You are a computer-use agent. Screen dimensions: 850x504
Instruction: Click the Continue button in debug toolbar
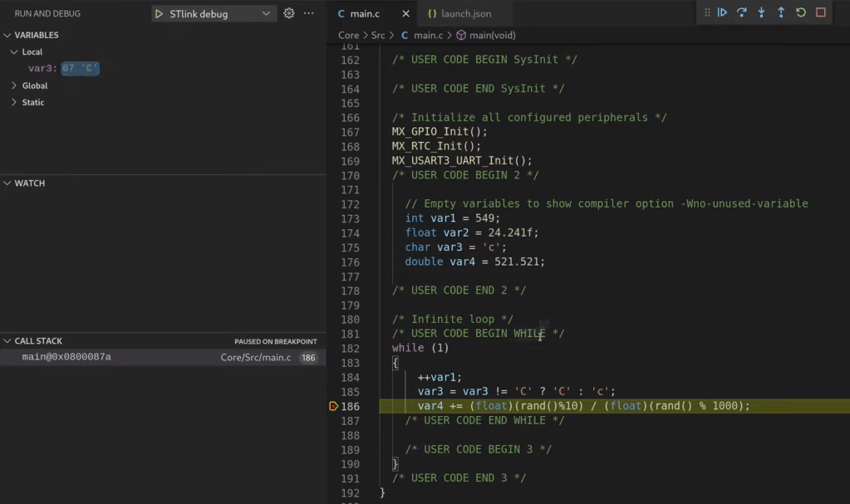click(722, 12)
